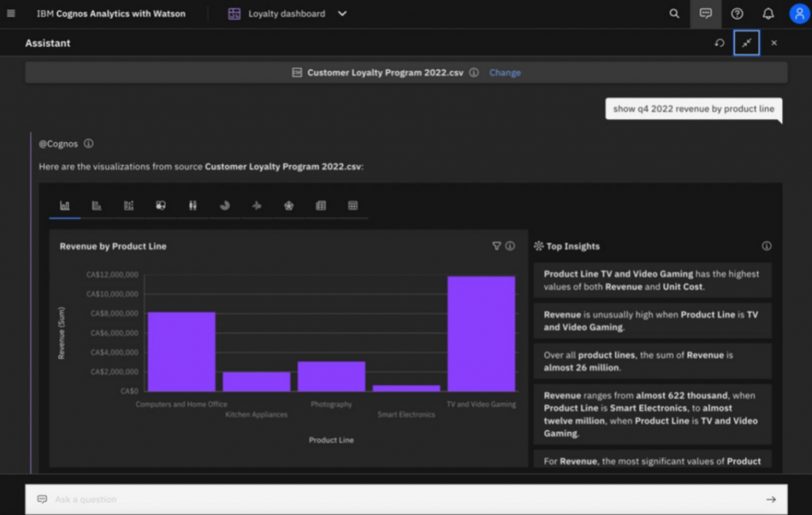Show info for Top Insights panel
This screenshot has width=812, height=515.
point(767,246)
